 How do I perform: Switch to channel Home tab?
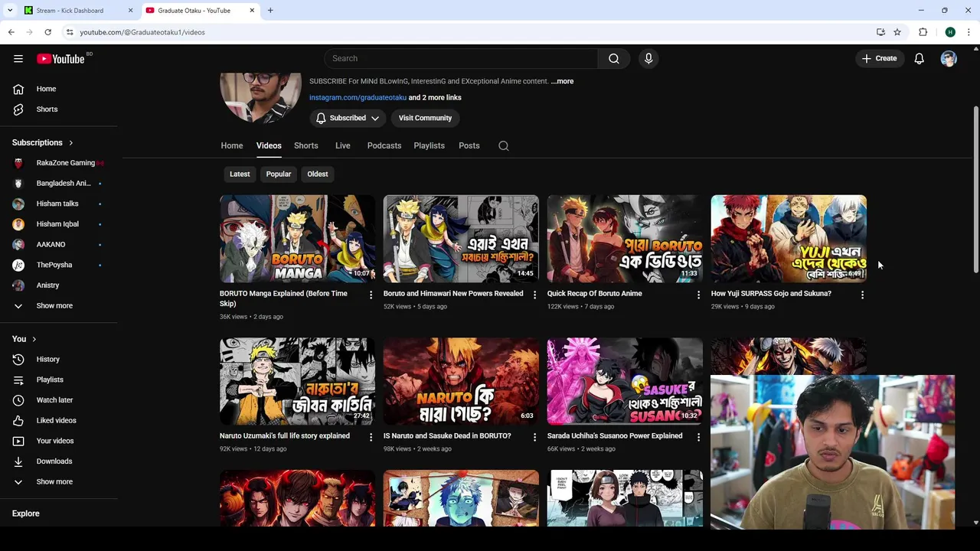point(232,146)
